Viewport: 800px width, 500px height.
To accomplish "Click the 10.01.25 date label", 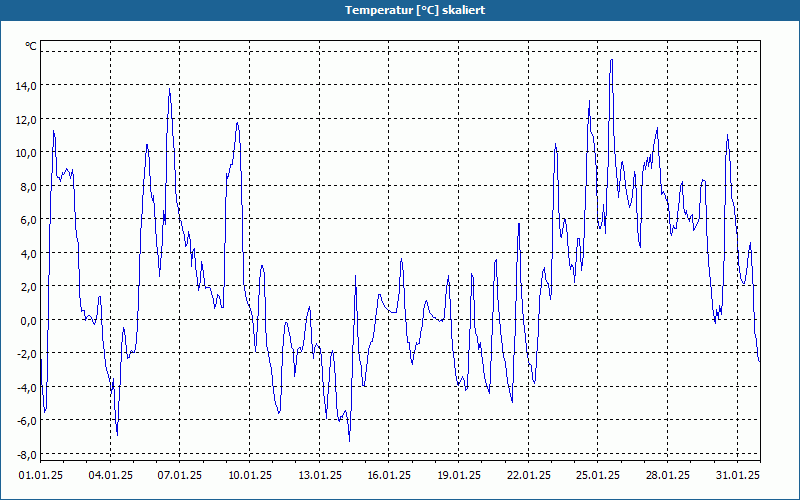I will point(250,475).
